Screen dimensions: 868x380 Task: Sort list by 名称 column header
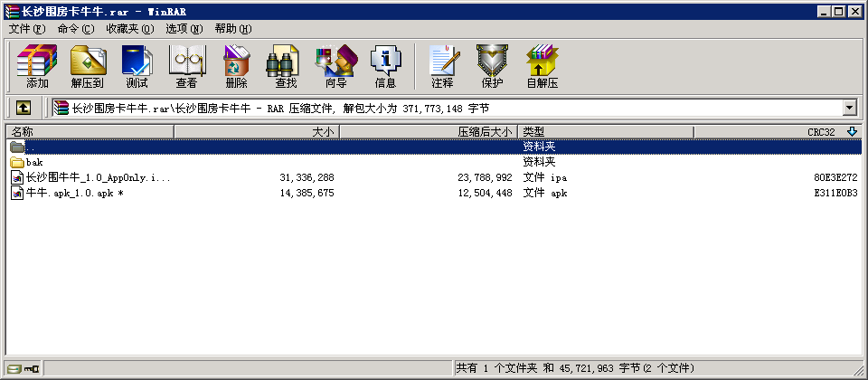click(x=89, y=132)
